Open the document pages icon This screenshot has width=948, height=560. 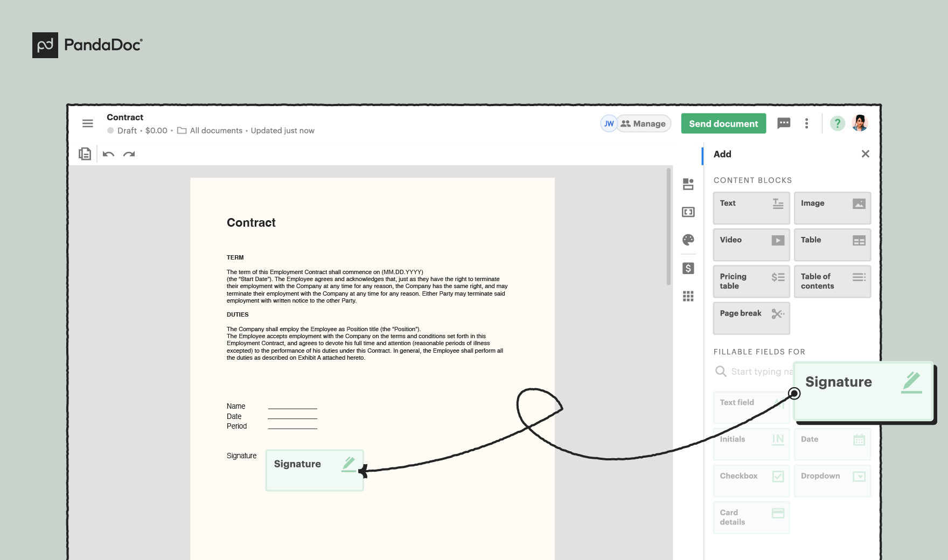85,154
